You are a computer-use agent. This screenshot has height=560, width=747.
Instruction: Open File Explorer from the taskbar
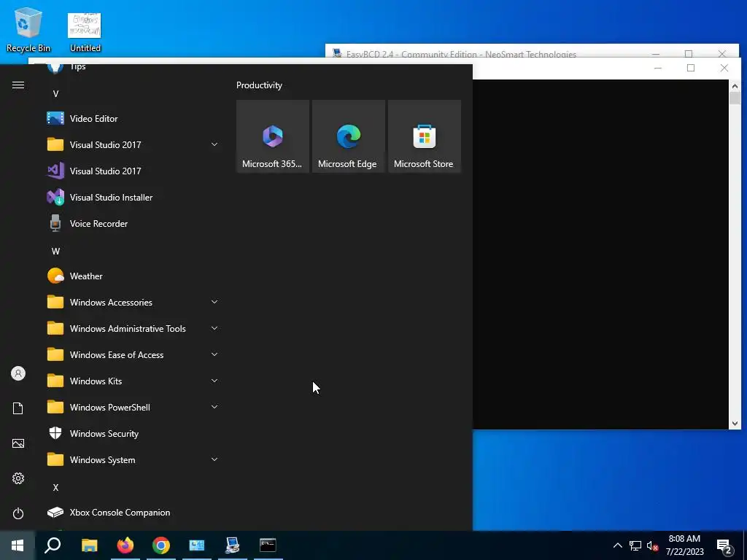coord(89,545)
